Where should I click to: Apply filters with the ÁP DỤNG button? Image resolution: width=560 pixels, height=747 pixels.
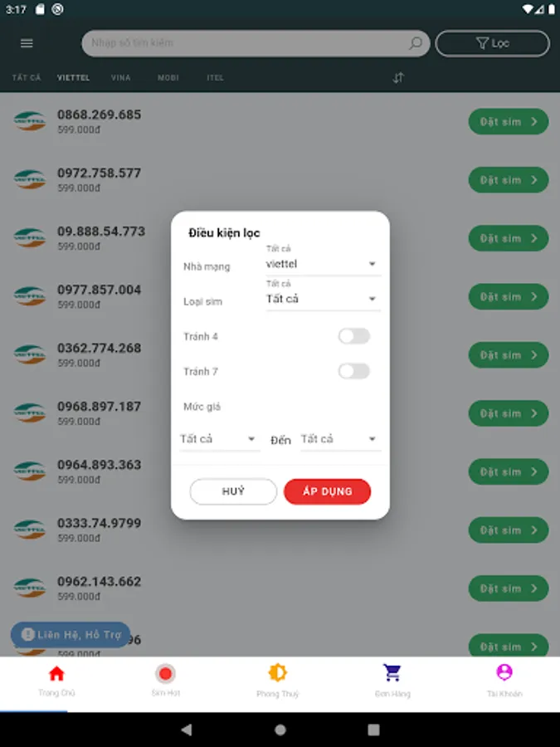click(327, 491)
